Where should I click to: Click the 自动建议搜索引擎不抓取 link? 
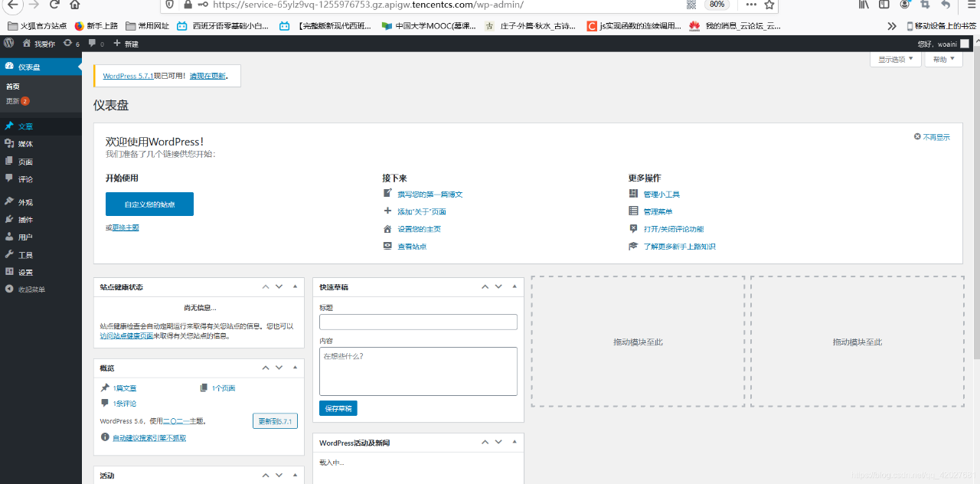click(x=149, y=438)
